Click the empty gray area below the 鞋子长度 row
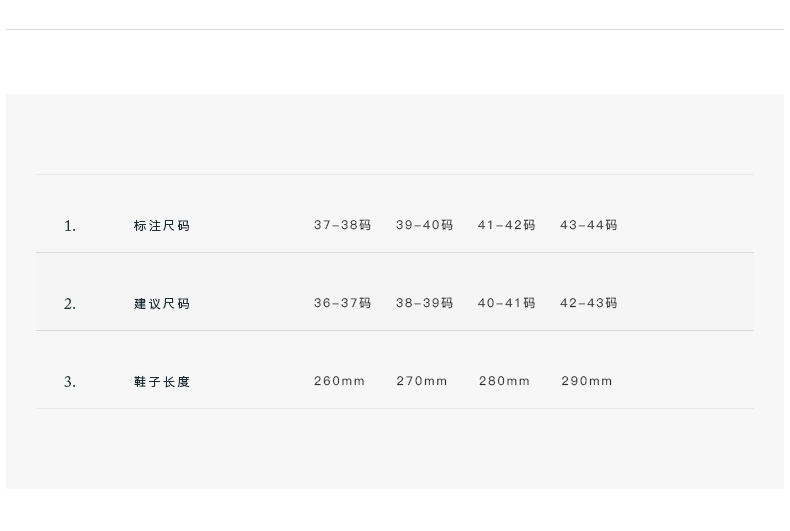790x531 pixels. (x=395, y=450)
